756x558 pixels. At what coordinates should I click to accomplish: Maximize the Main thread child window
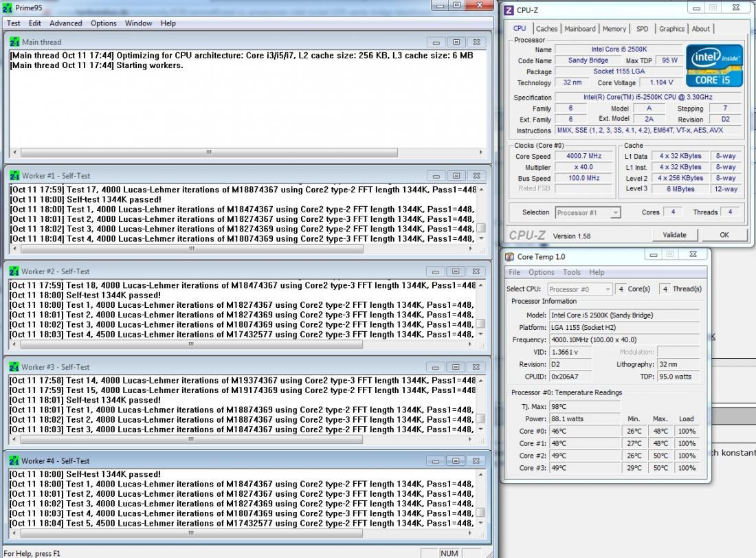pos(456,43)
